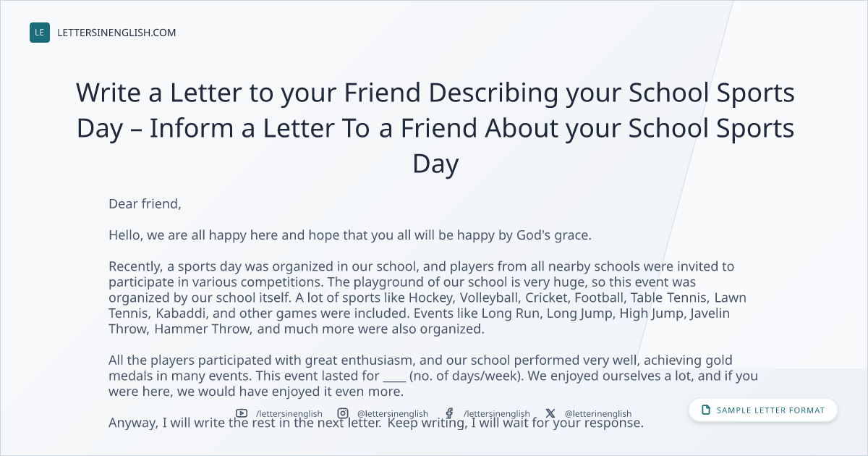Click the Facebook icon

449,413
